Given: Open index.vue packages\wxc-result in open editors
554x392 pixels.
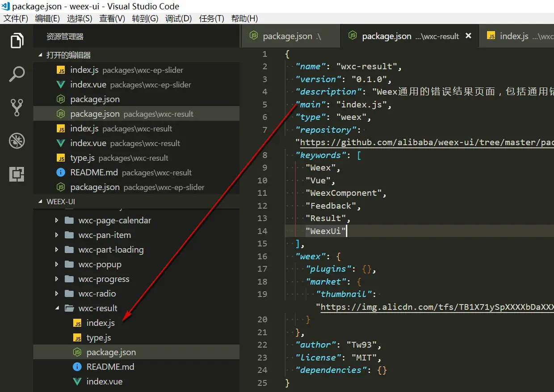Looking at the screenshot, I should (x=136, y=143).
